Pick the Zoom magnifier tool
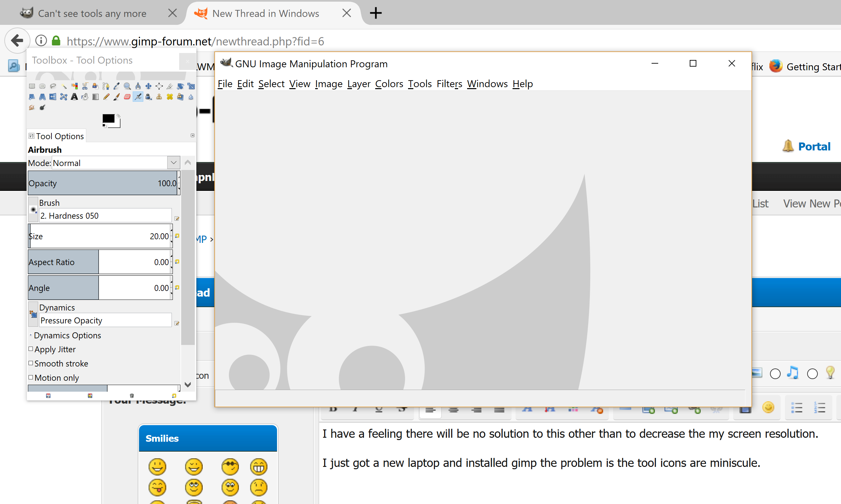 pyautogui.click(x=127, y=86)
